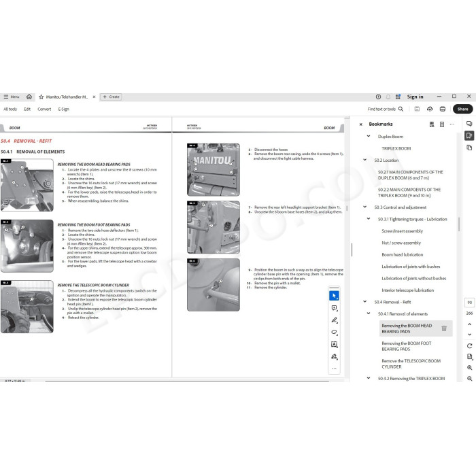Open 50.2.2 Main components of Triplex Boom
The height and width of the screenshot is (476, 476).
pyautogui.click(x=409, y=192)
